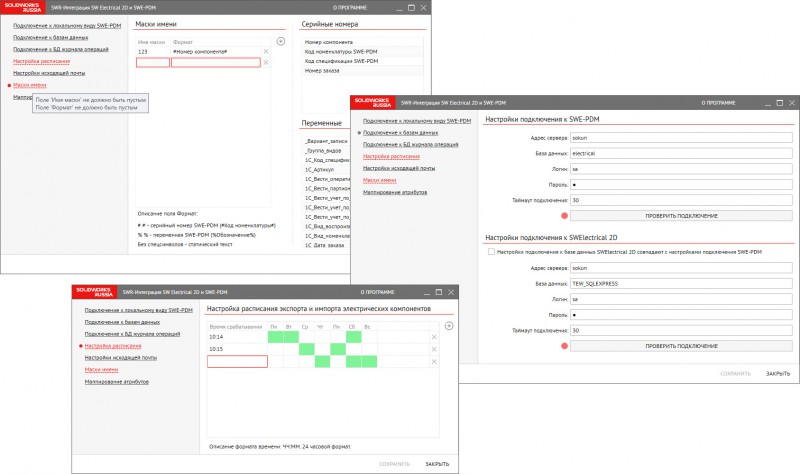Open О ПРОГРАММЕ in the masks window

(x=350, y=8)
